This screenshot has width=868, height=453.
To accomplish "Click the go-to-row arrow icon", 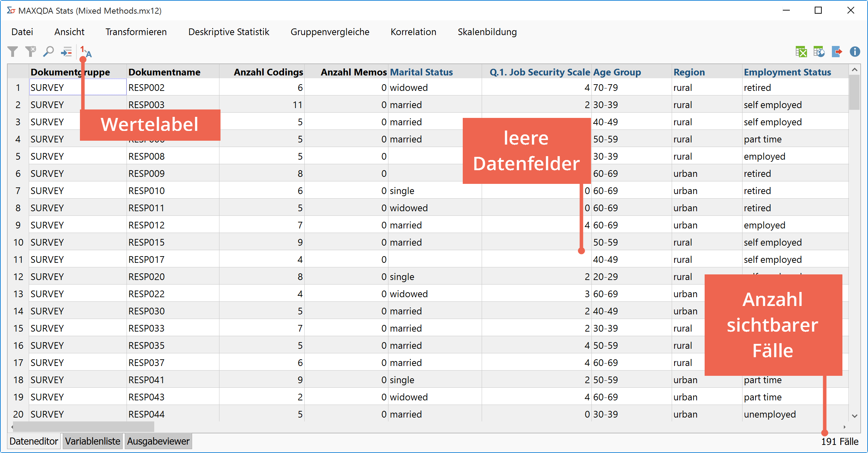I will pyautogui.click(x=66, y=52).
